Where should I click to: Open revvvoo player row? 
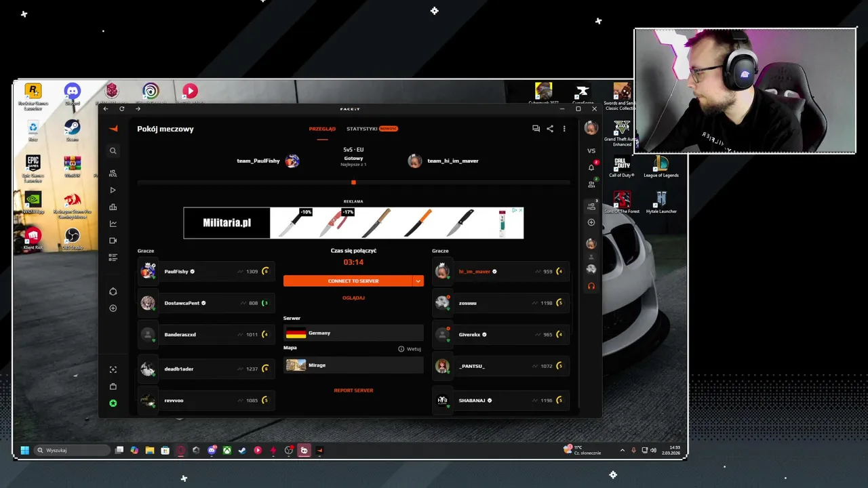[205, 400]
